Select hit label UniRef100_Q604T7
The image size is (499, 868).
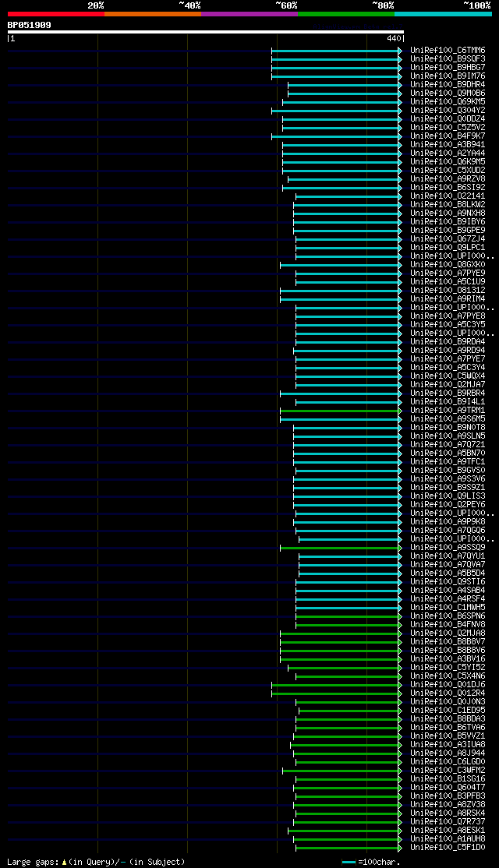448,789
